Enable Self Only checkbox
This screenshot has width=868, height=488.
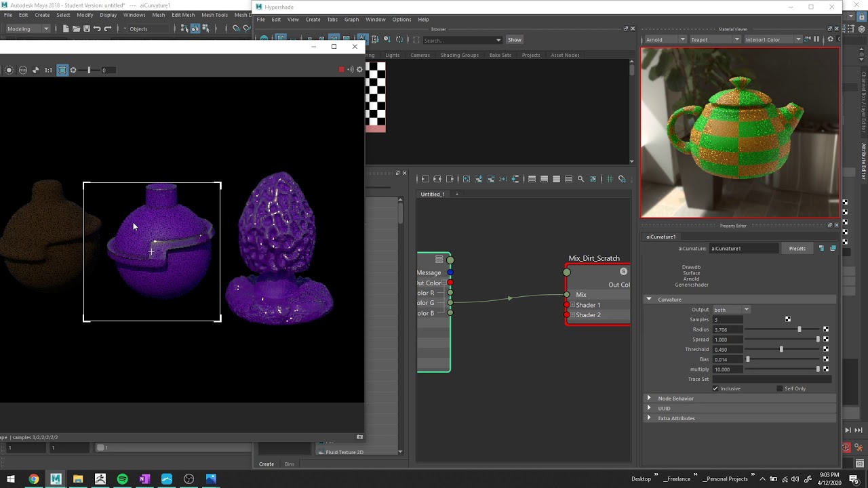click(x=779, y=388)
